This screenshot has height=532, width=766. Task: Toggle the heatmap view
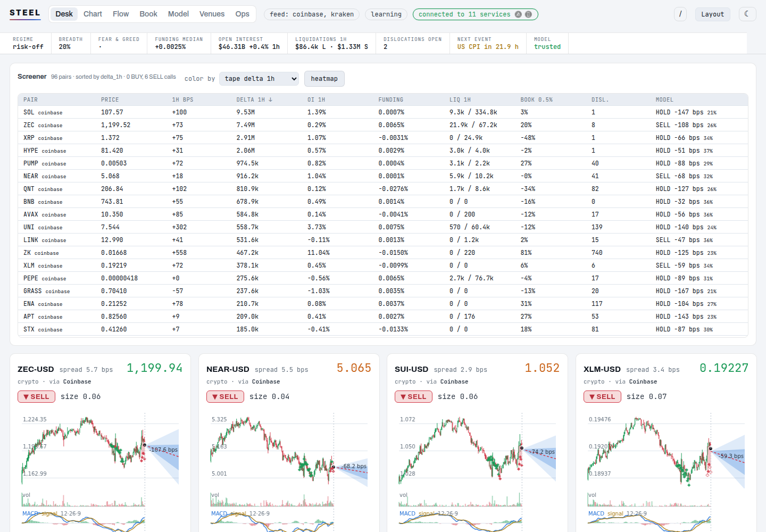pyautogui.click(x=324, y=79)
